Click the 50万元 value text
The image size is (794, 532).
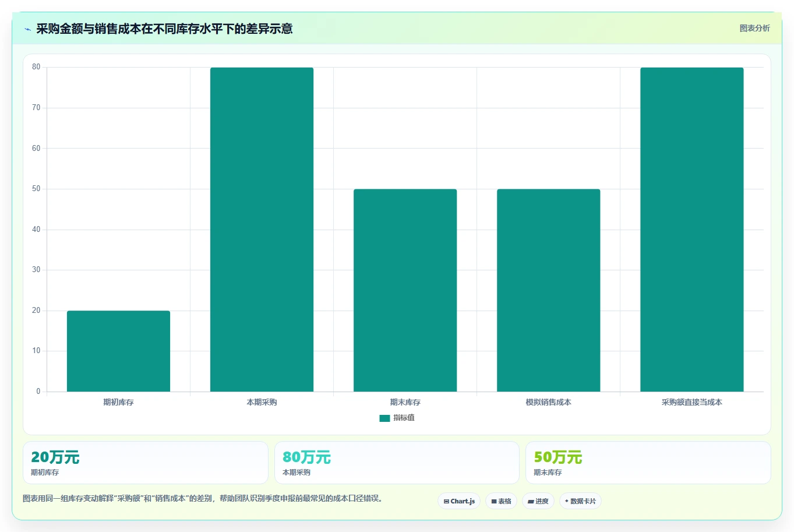click(557, 457)
